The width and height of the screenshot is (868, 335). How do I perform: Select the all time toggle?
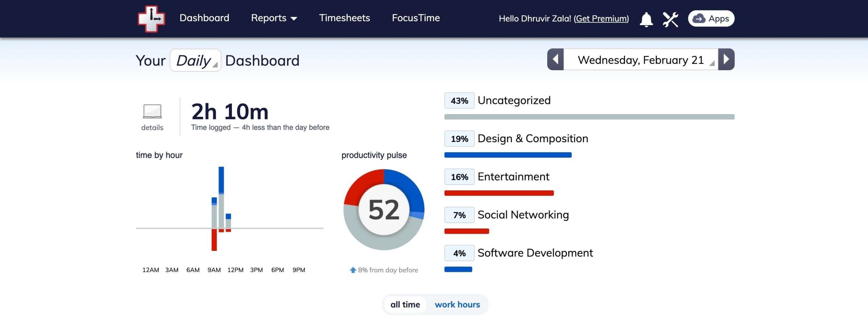[405, 304]
